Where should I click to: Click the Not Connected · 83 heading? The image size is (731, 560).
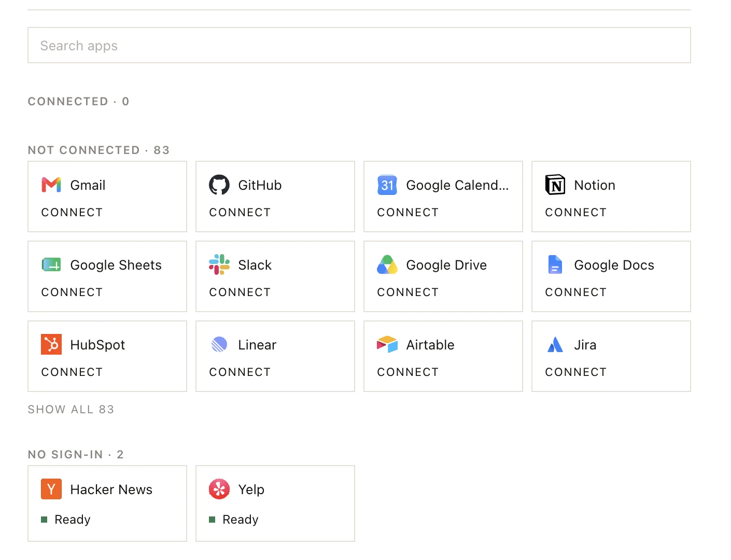[x=99, y=150]
